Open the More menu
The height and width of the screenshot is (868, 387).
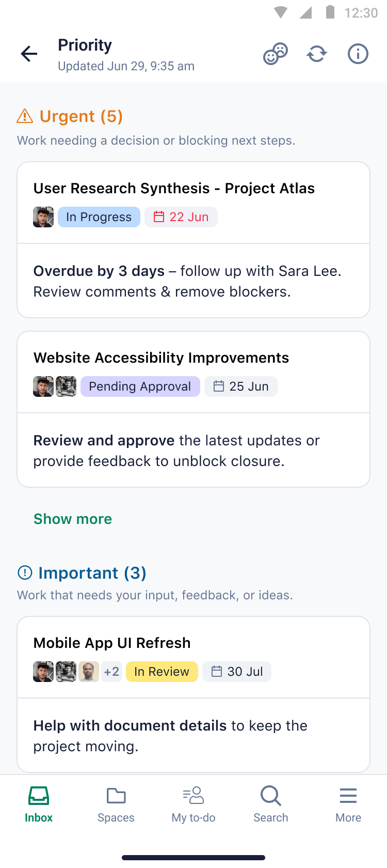click(x=348, y=804)
